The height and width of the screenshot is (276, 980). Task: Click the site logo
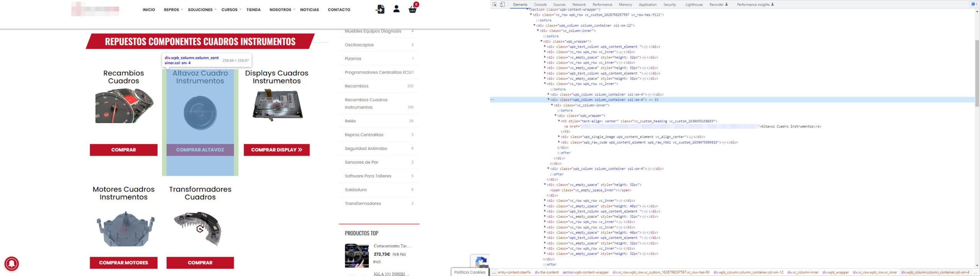pyautogui.click(x=95, y=9)
